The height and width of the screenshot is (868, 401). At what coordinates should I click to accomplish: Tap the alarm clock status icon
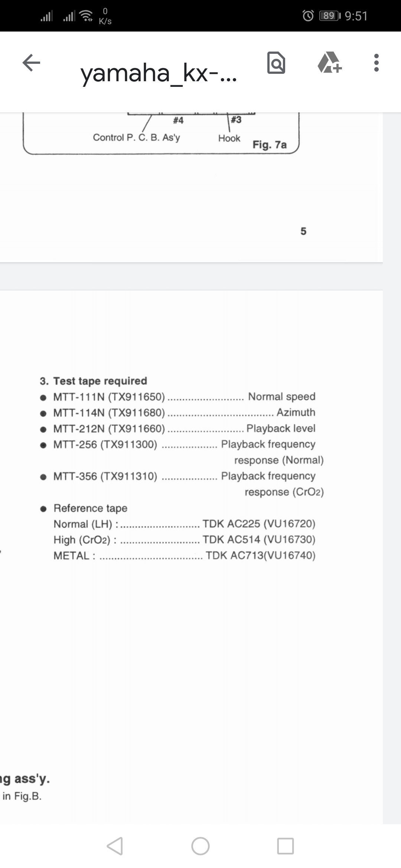[308, 16]
